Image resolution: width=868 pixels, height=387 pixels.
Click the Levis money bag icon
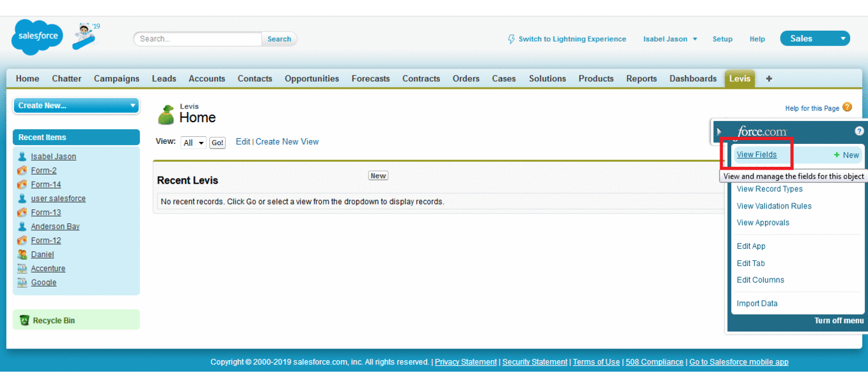tap(166, 115)
